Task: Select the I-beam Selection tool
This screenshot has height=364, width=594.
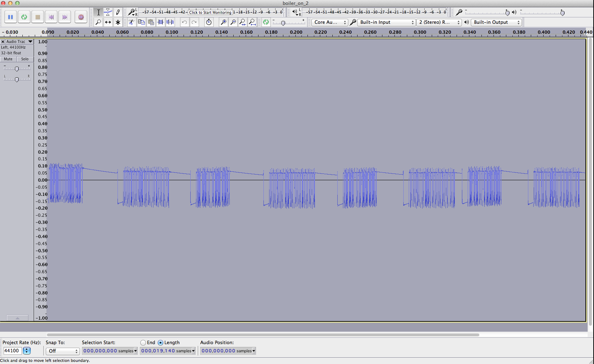Action: tap(98, 12)
